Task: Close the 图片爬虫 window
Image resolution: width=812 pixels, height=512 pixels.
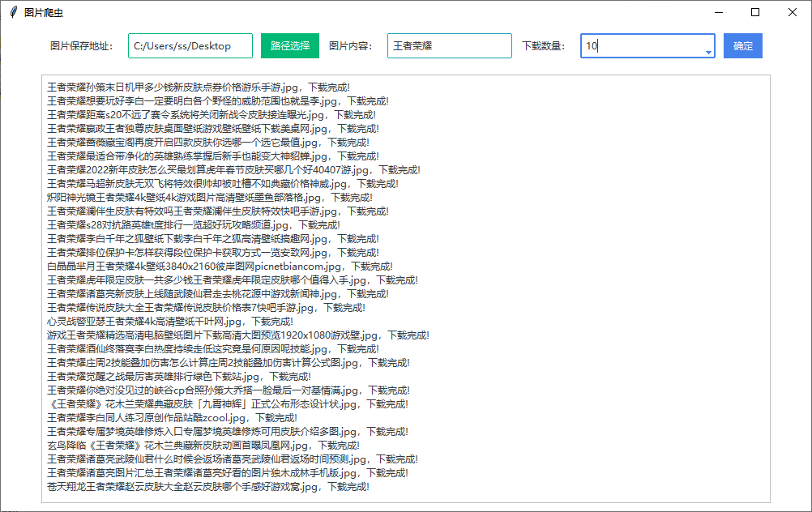Action: [x=793, y=12]
